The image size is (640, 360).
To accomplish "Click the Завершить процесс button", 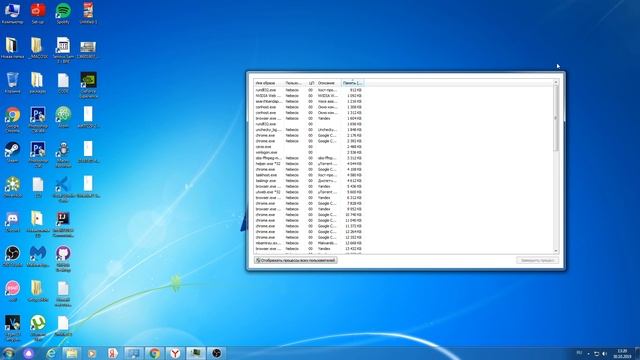I will (537, 260).
